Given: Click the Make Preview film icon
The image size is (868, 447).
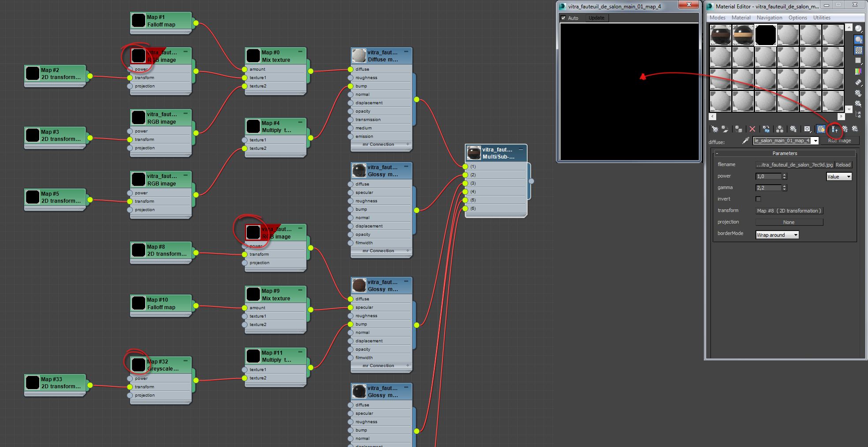Looking at the screenshot, I should 858,82.
